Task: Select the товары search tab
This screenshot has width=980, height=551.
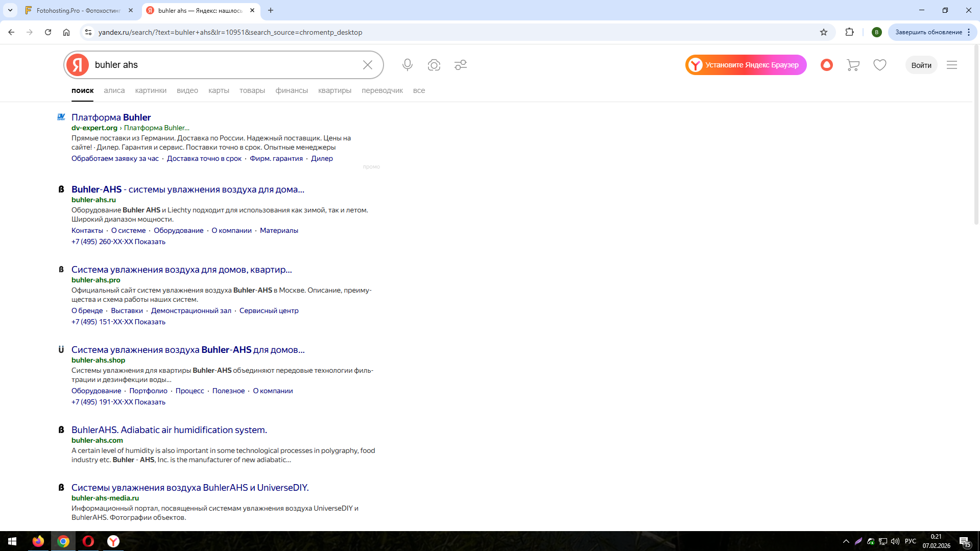Action: tap(252, 90)
